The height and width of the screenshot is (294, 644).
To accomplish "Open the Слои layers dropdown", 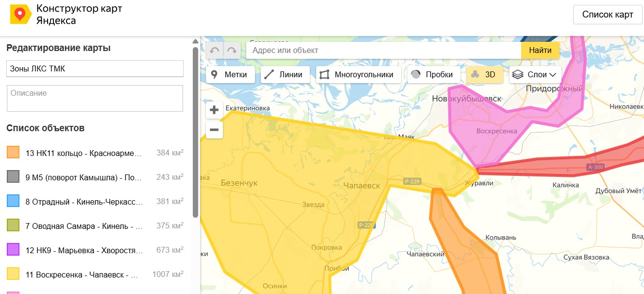I will click(x=535, y=75).
